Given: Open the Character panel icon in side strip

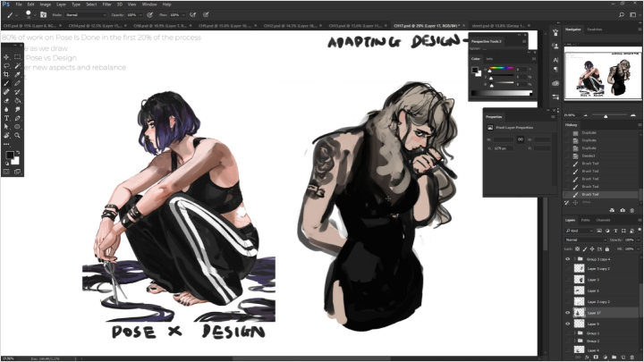Looking at the screenshot, I should pos(555,60).
